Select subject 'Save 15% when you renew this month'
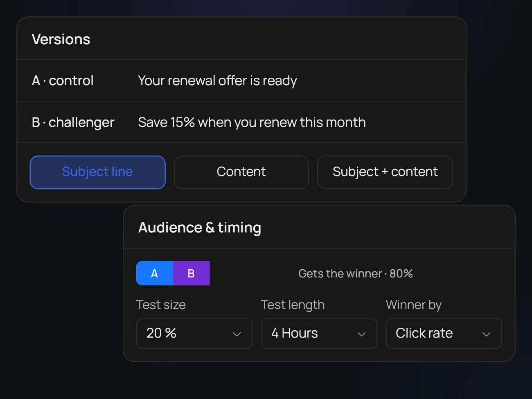 [x=252, y=122]
